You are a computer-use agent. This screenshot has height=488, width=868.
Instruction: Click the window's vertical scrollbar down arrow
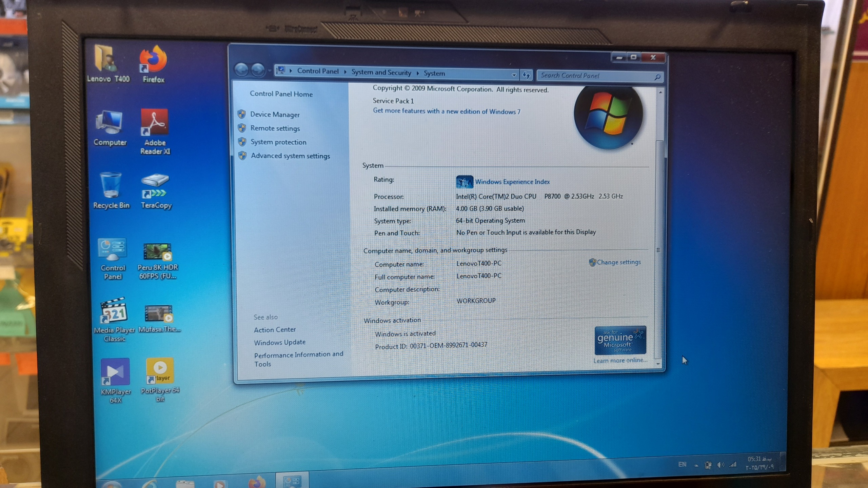pos(658,364)
